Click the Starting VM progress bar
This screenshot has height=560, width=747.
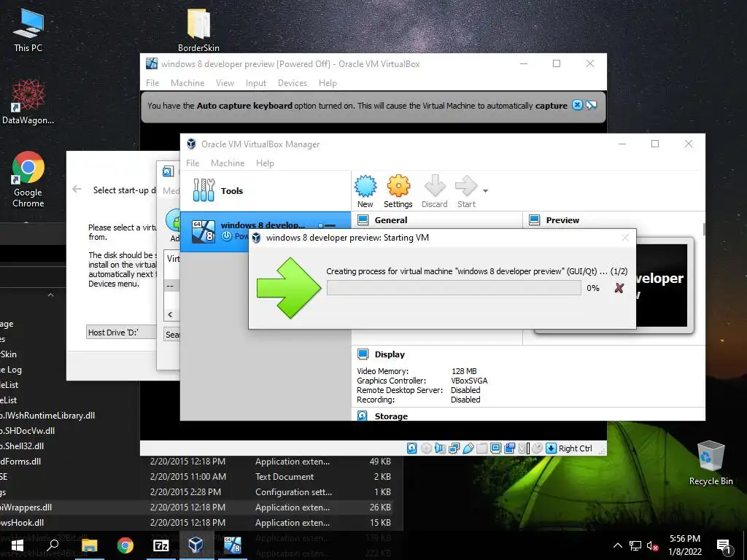[454, 287]
